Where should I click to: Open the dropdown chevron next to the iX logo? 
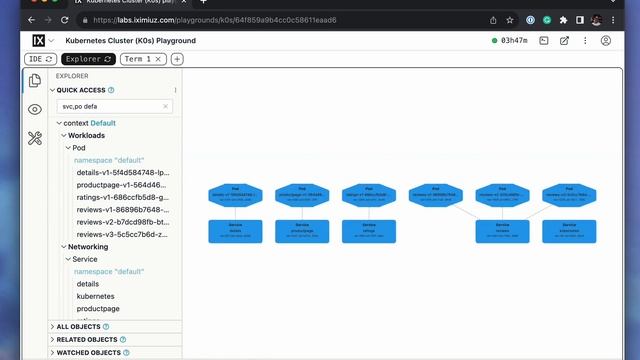[51, 40]
